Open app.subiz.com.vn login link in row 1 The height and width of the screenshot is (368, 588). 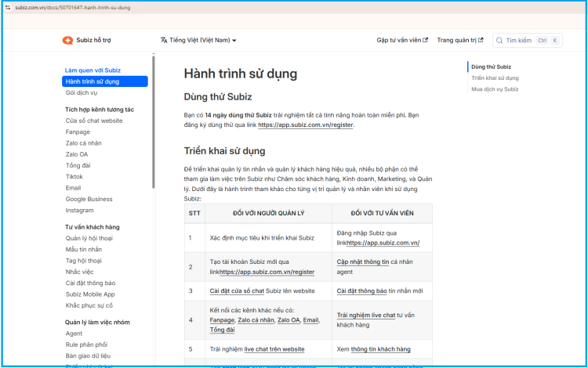coord(383,243)
